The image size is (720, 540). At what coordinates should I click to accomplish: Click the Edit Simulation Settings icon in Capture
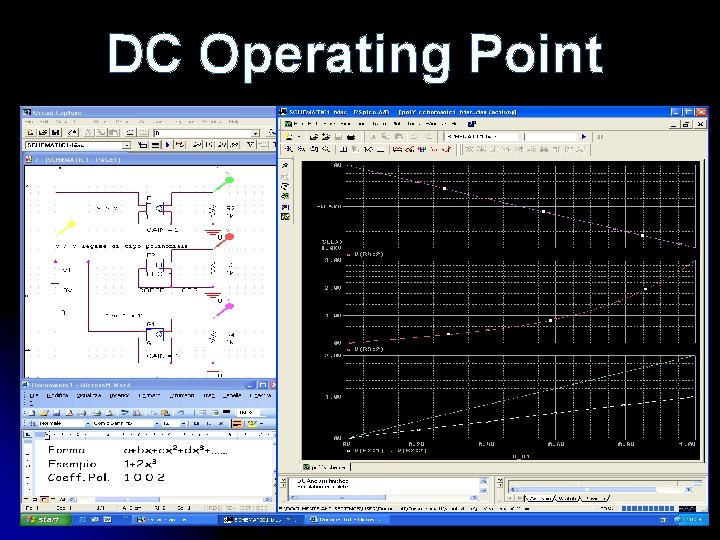(155, 145)
